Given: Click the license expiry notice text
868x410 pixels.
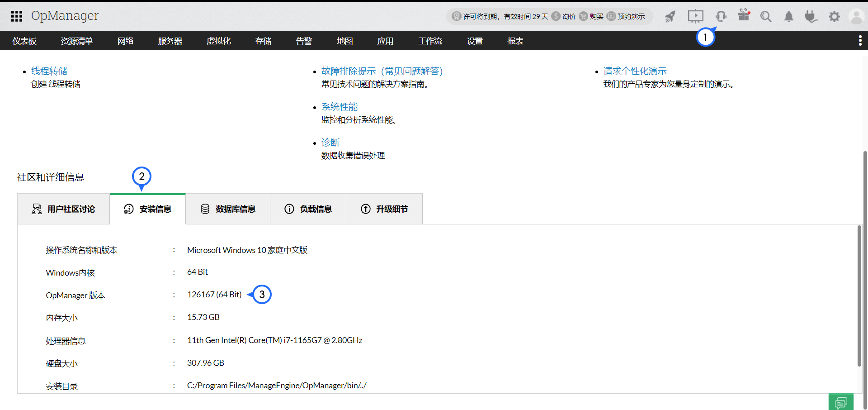Looking at the screenshot, I should [505, 16].
